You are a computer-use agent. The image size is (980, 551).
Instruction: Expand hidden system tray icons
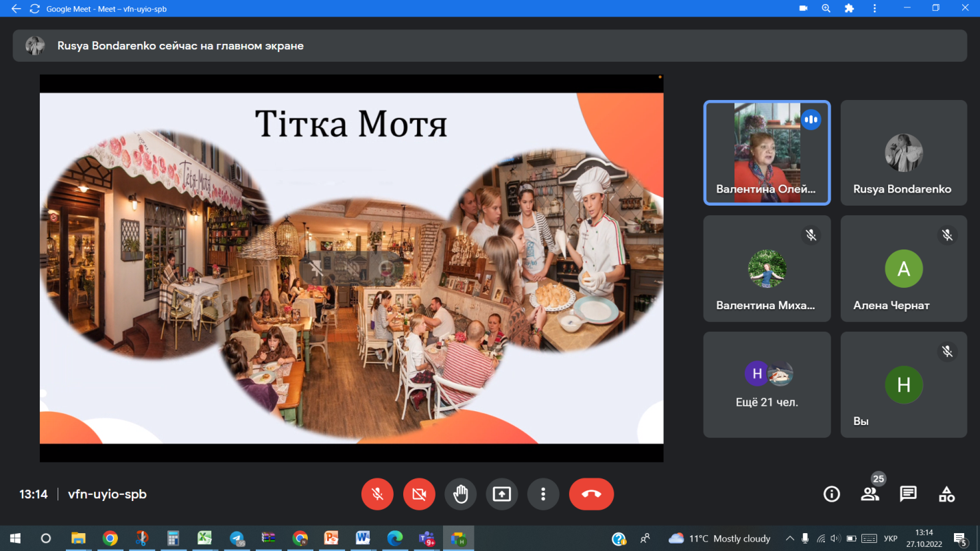pyautogui.click(x=789, y=539)
